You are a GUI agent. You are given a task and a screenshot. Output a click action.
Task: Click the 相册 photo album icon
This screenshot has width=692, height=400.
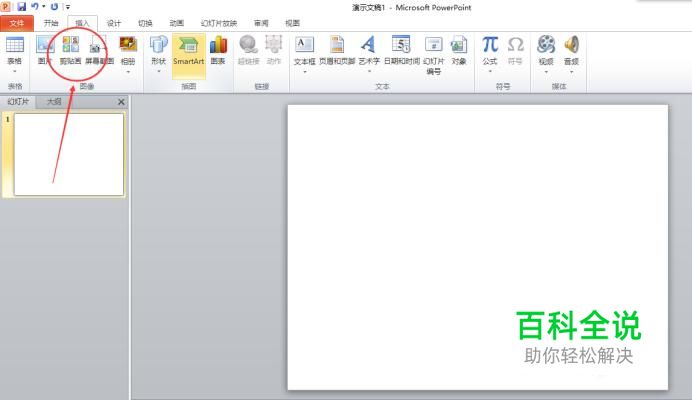(128, 45)
